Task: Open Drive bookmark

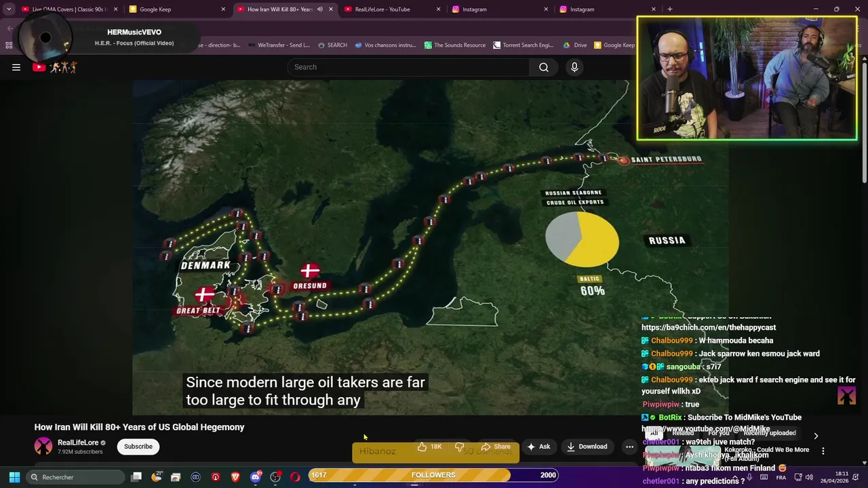Action: [575, 45]
